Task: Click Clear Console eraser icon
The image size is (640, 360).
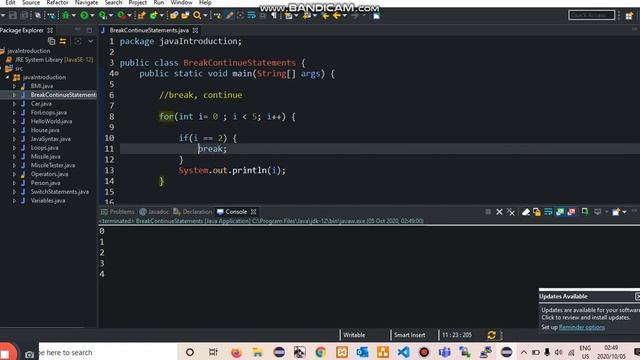Action: pos(526,212)
